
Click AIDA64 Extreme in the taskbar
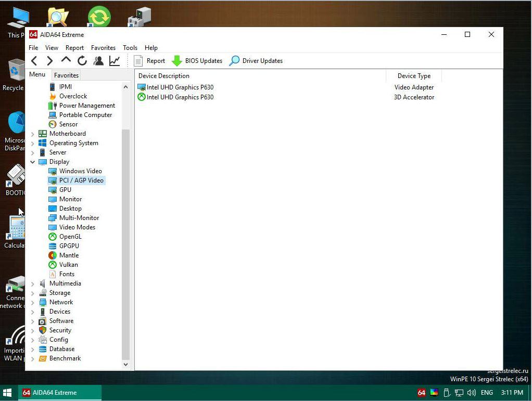[59, 393]
